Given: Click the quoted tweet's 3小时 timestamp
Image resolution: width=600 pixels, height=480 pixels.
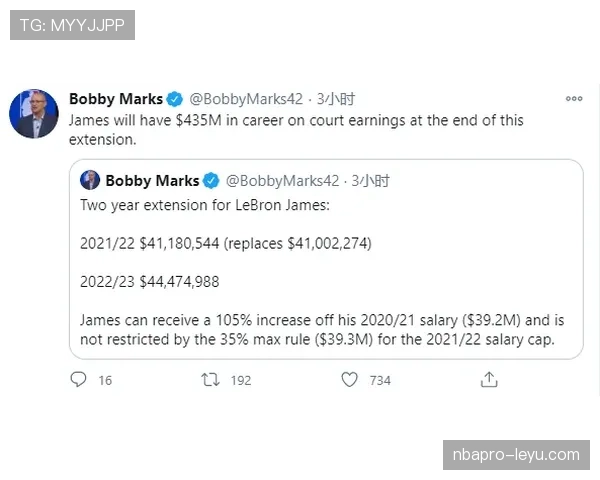Looking at the screenshot, I should pos(372,181).
